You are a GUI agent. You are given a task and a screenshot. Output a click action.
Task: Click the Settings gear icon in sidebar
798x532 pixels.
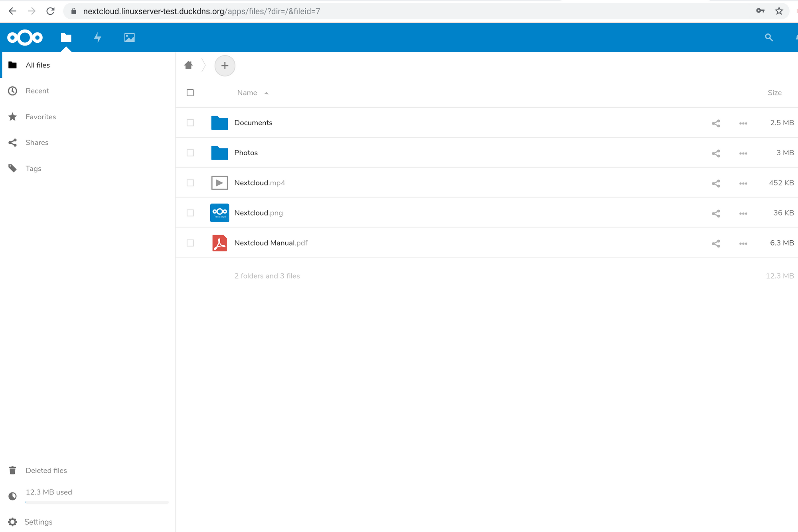coord(13,522)
